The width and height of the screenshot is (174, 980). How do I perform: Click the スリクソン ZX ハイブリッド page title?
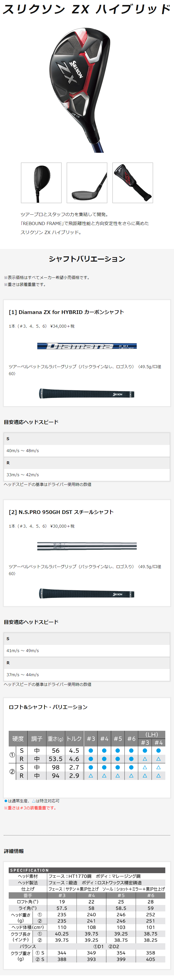click(x=87, y=9)
